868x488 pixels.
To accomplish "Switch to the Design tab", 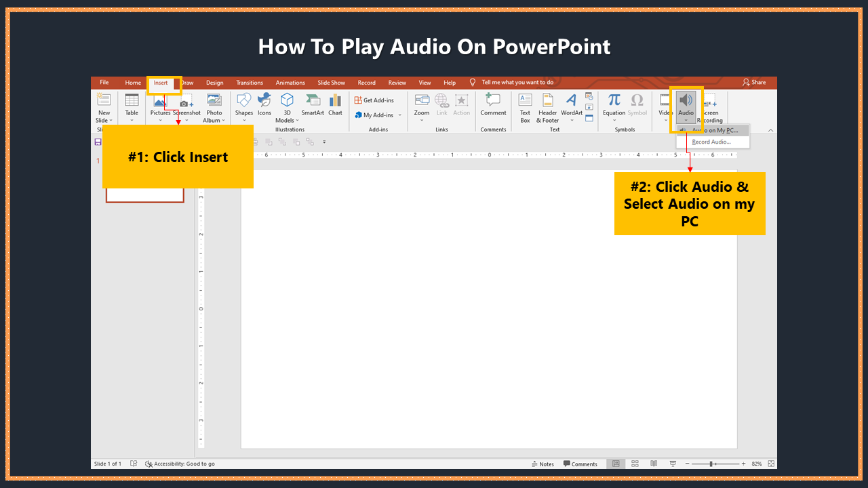I will point(214,83).
